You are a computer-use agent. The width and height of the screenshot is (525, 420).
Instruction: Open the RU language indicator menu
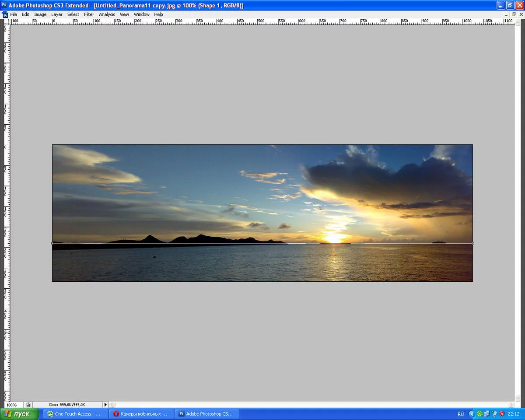(461, 414)
